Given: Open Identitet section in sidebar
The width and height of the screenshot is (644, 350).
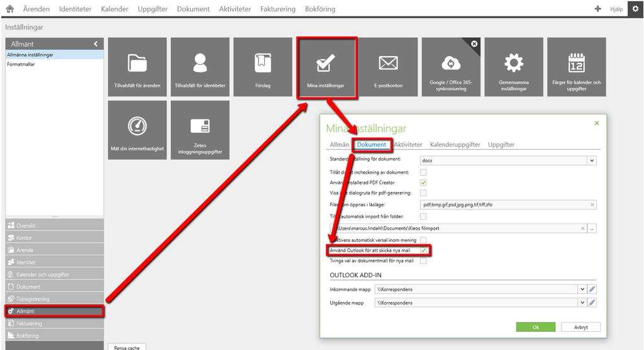Looking at the screenshot, I should pyautogui.click(x=54, y=262).
